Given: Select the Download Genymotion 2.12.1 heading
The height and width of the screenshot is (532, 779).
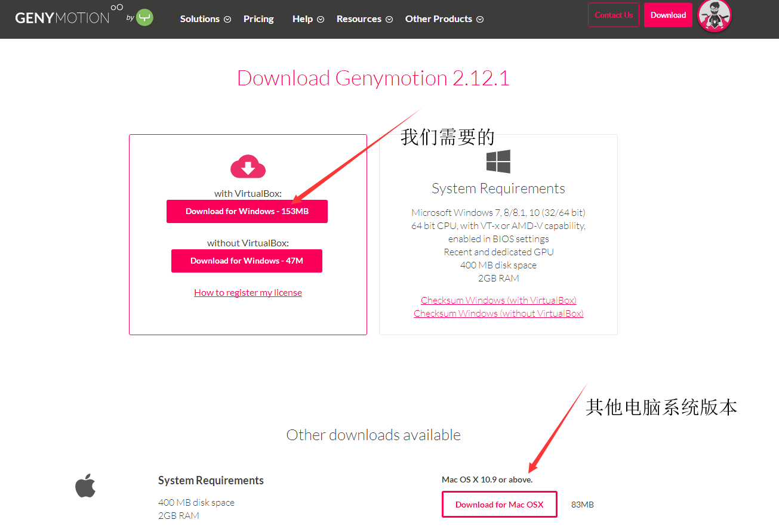Looking at the screenshot, I should tap(373, 78).
